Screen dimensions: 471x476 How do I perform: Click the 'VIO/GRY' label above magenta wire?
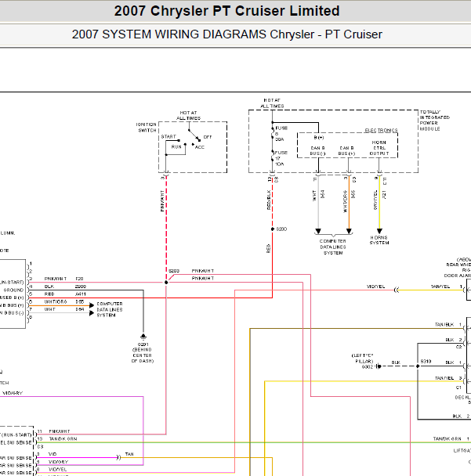[13, 393]
